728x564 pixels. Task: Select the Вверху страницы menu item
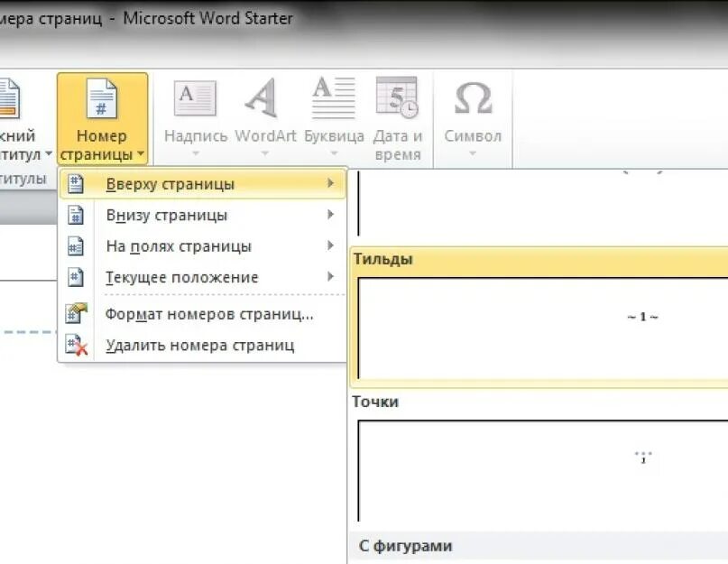pyautogui.click(x=203, y=184)
